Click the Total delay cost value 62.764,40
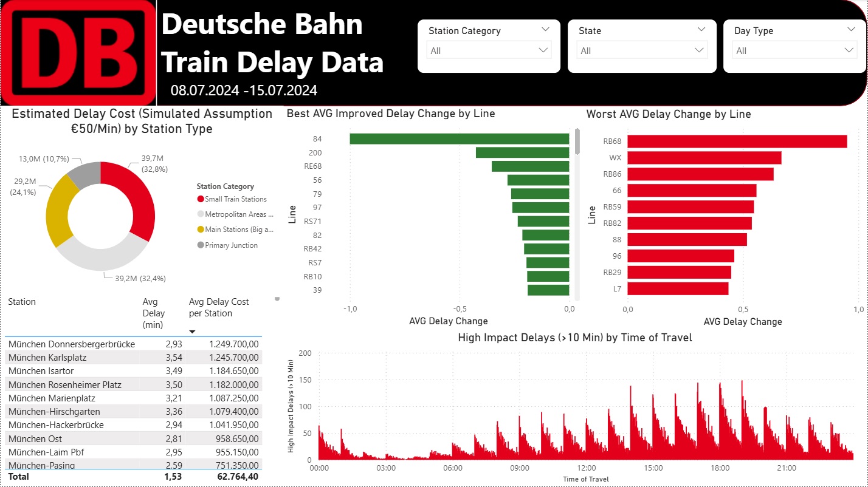The image size is (868, 487). [x=238, y=477]
